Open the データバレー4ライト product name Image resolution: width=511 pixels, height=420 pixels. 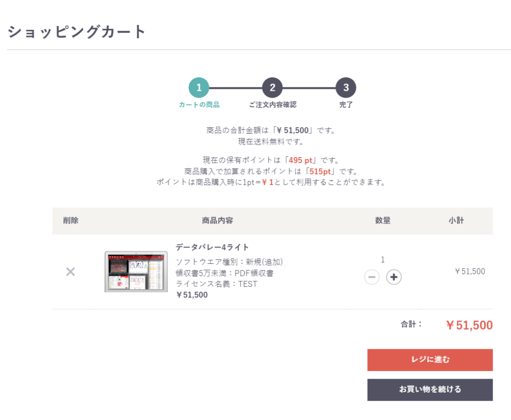[x=212, y=247]
